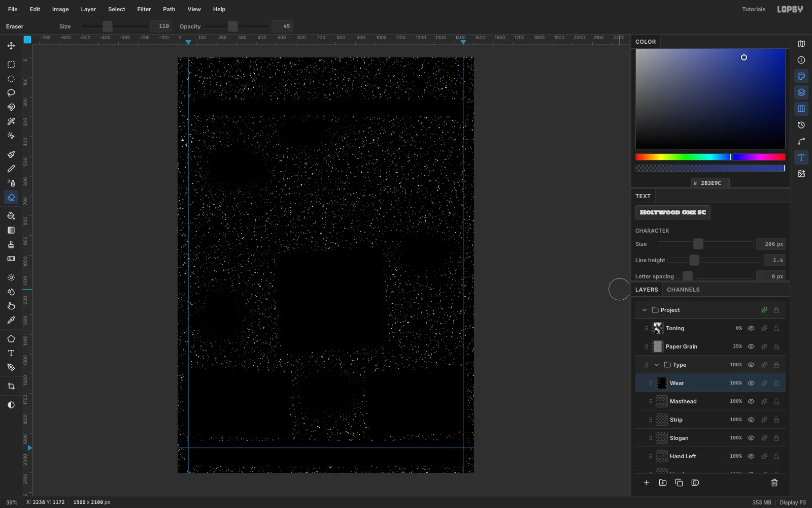The height and width of the screenshot is (508, 812).
Task: Select the Clone Stamp tool
Action: (11, 244)
